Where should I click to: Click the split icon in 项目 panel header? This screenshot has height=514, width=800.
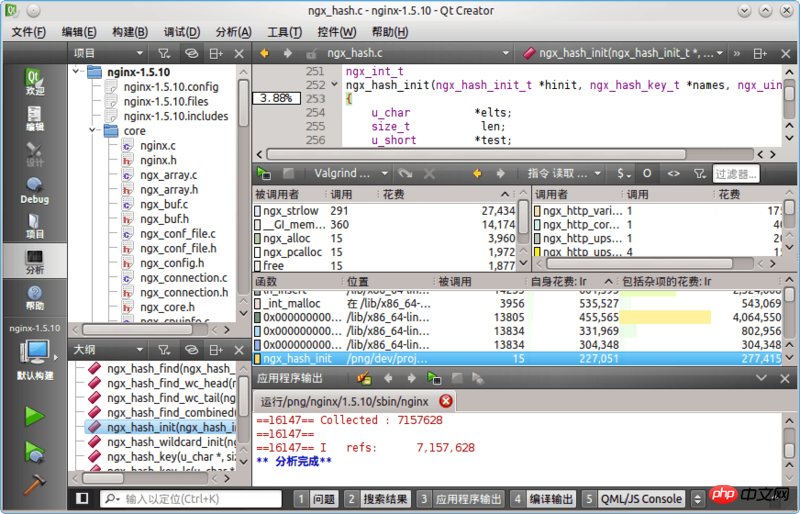[215, 53]
